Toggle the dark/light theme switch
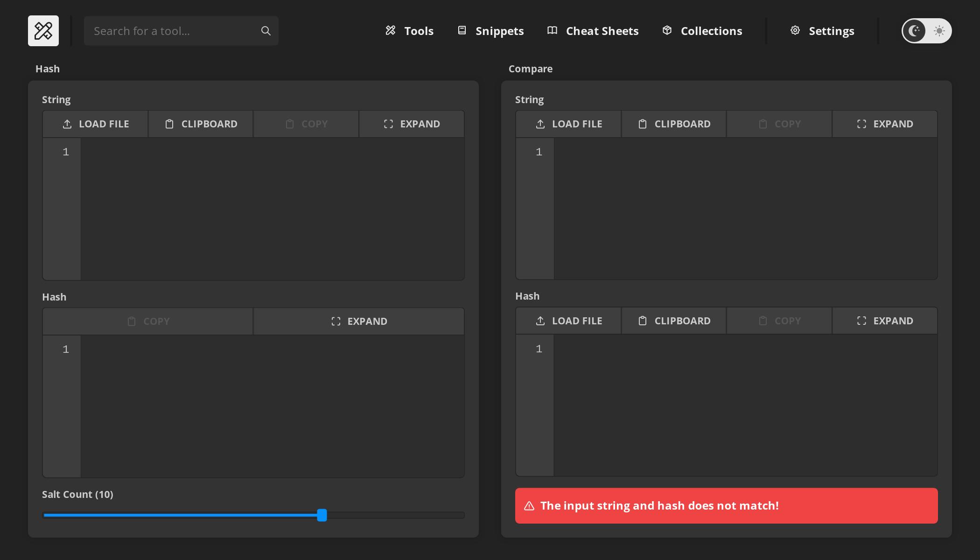Viewport: 980px width, 560px height. coord(926,31)
